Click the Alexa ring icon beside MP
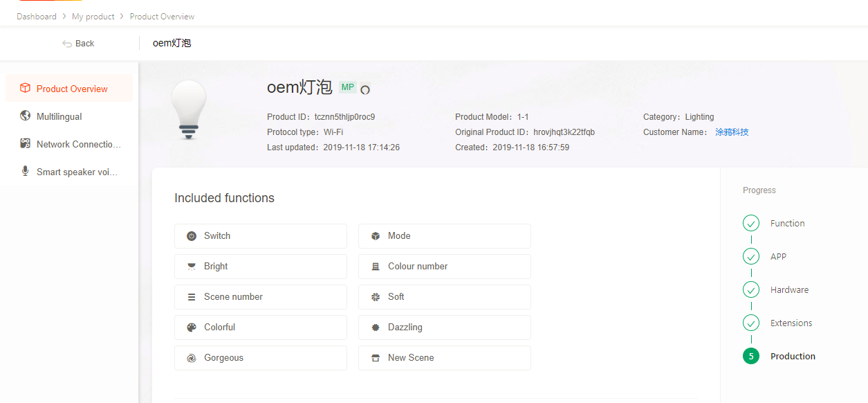This screenshot has height=403, width=868. tap(365, 89)
